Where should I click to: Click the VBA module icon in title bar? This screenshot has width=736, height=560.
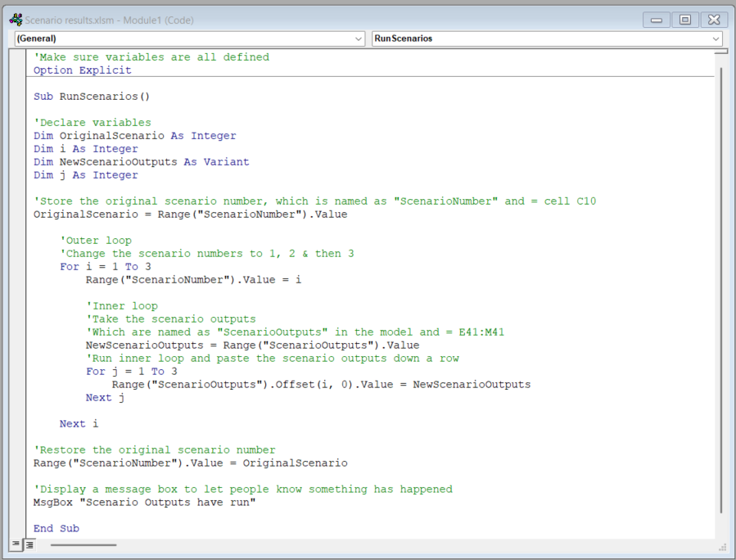tap(16, 20)
